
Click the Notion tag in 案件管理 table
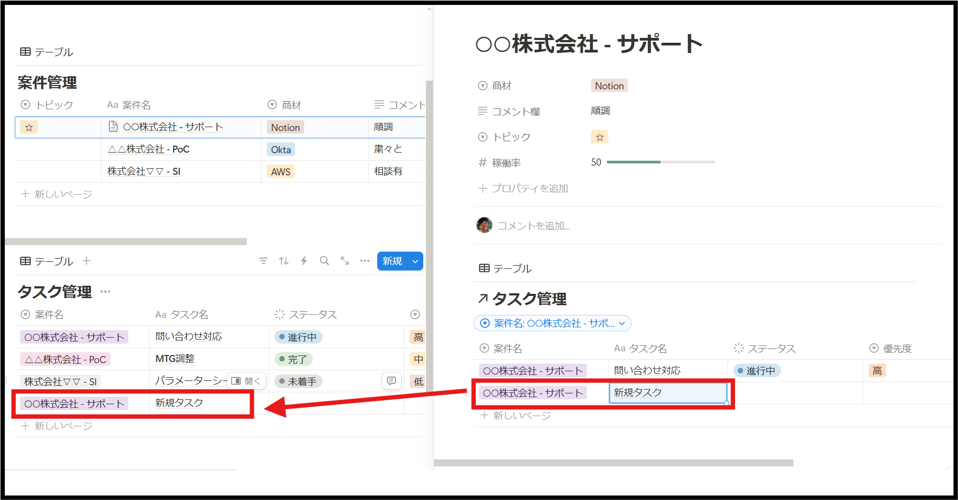285,127
